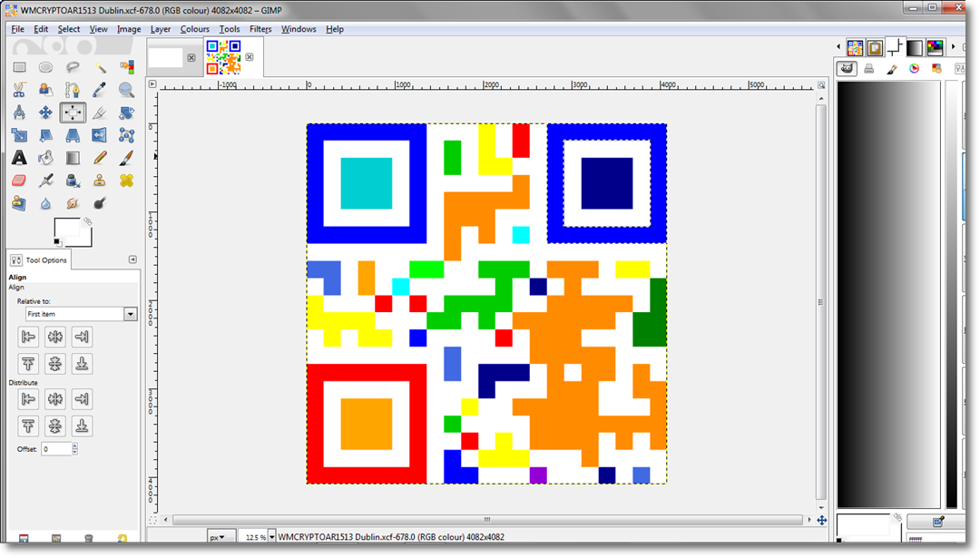Viewport: 980px width, 558px height.
Task: Select the Shear tool
Action: (x=45, y=135)
